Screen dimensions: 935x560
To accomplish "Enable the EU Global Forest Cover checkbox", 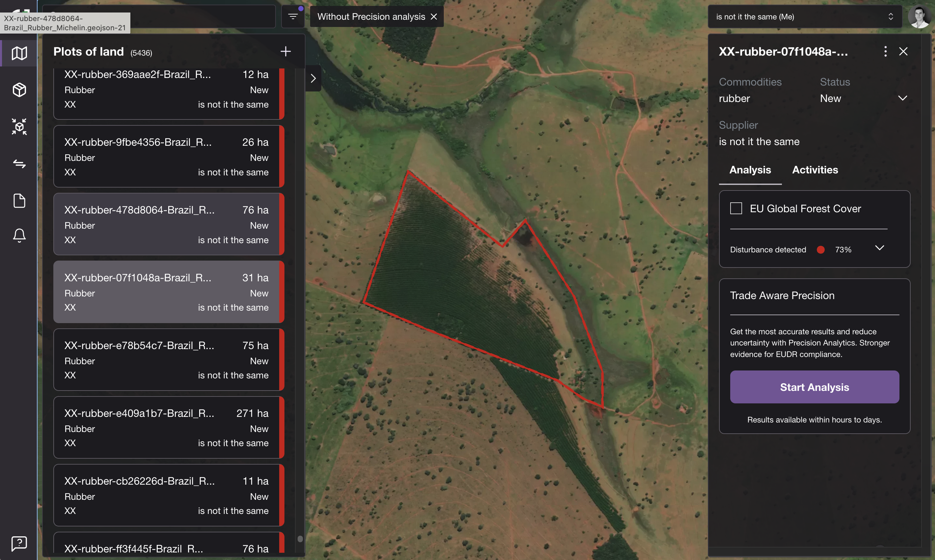I will [736, 208].
